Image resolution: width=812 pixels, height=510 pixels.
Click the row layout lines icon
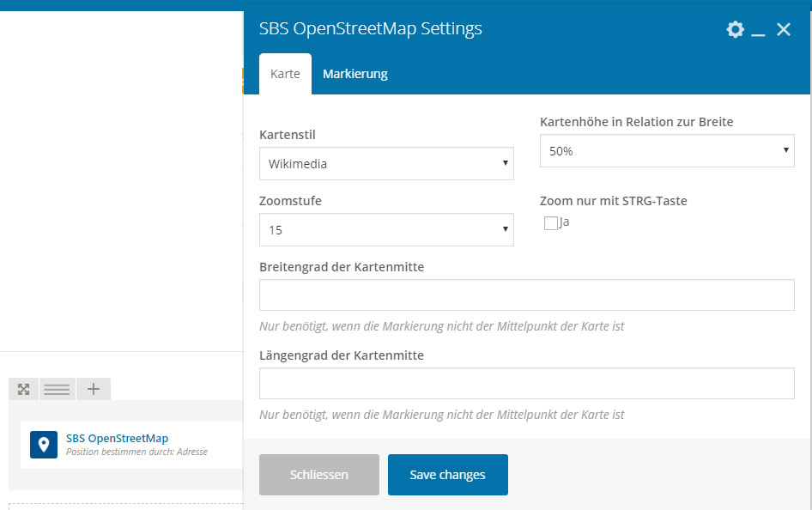point(57,389)
